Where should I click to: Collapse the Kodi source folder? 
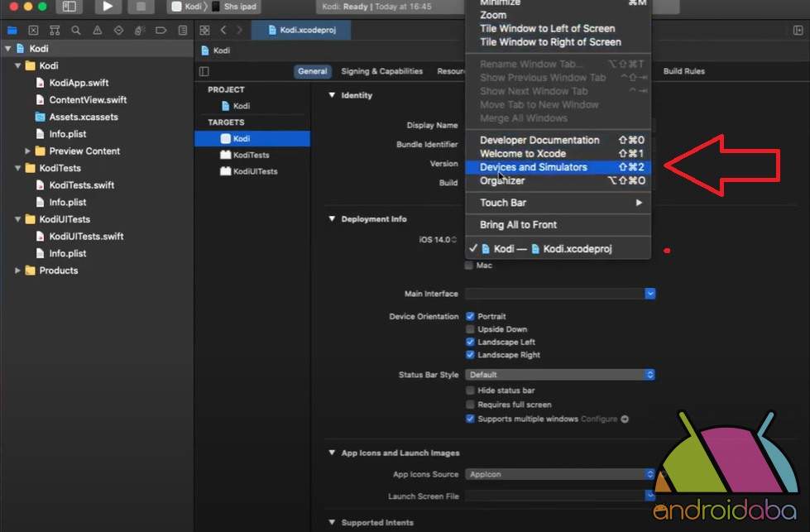[x=18, y=65]
